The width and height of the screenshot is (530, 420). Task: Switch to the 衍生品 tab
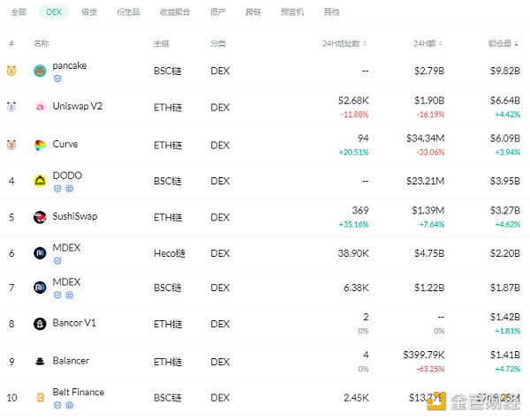click(126, 13)
